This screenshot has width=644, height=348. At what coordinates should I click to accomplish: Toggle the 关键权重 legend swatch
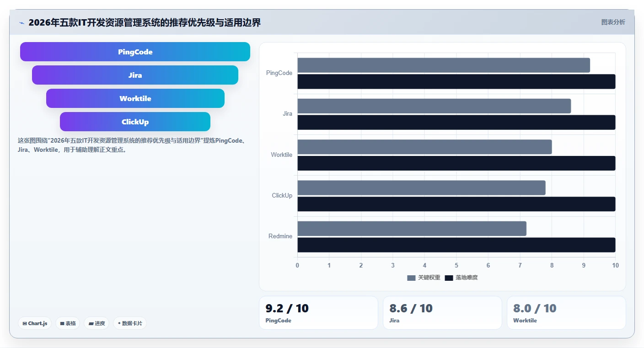click(x=411, y=278)
